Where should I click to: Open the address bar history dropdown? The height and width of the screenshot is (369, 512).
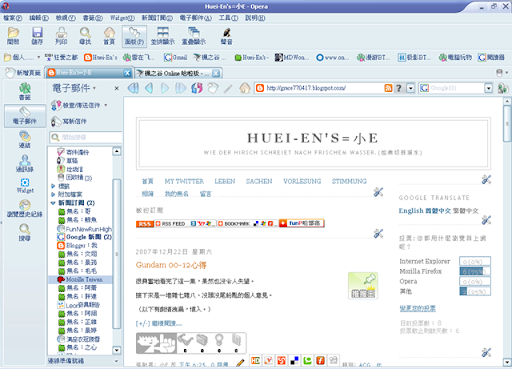411,88
